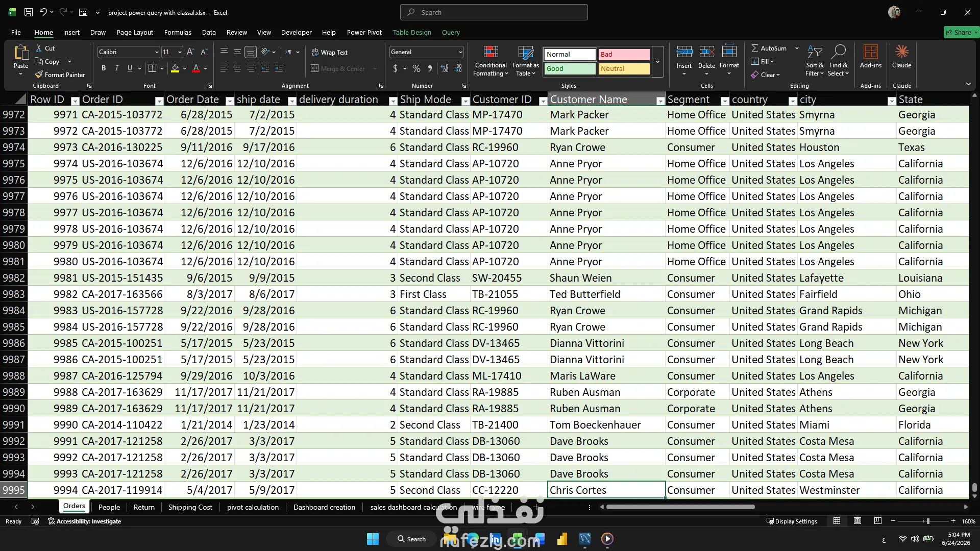Screen dimensions: 980x551
Task: Click the Cut scissors icon
Action: (x=39, y=48)
